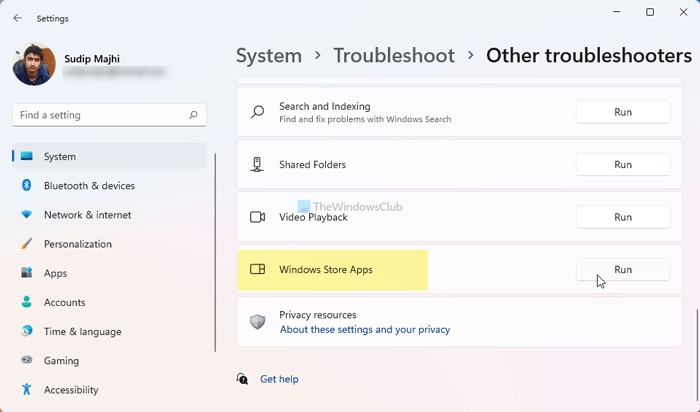Click the back arrow in Settings title bar
The width and height of the screenshot is (700, 412).
pos(17,18)
